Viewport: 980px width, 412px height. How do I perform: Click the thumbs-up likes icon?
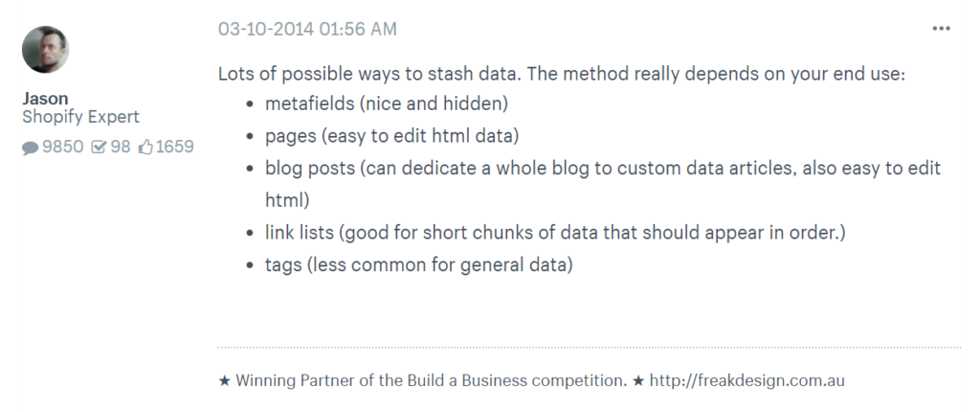coord(145,148)
